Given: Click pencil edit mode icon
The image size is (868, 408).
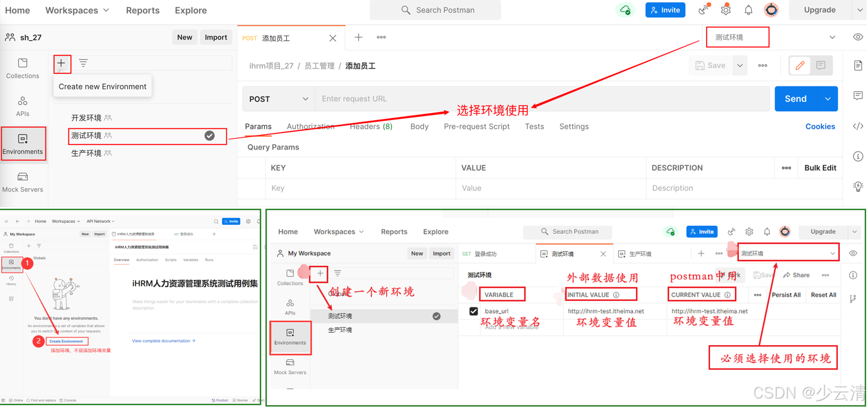Looking at the screenshot, I should click(x=800, y=65).
